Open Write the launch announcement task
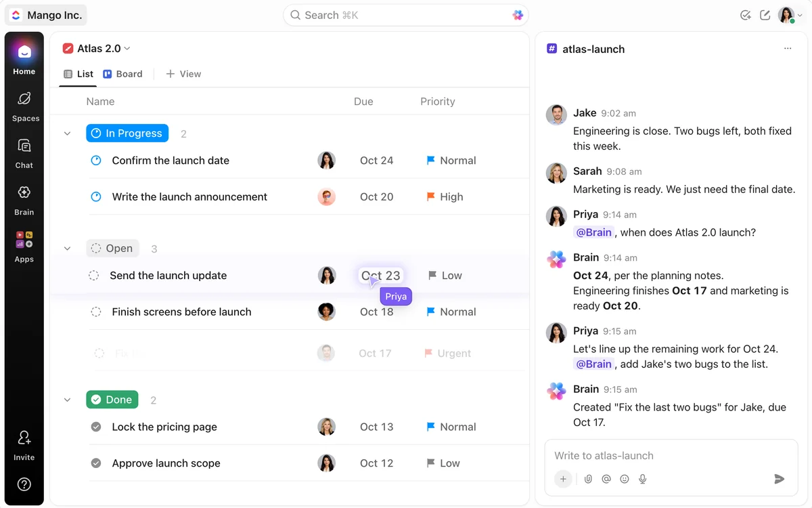The height and width of the screenshot is (508, 812). (189, 196)
